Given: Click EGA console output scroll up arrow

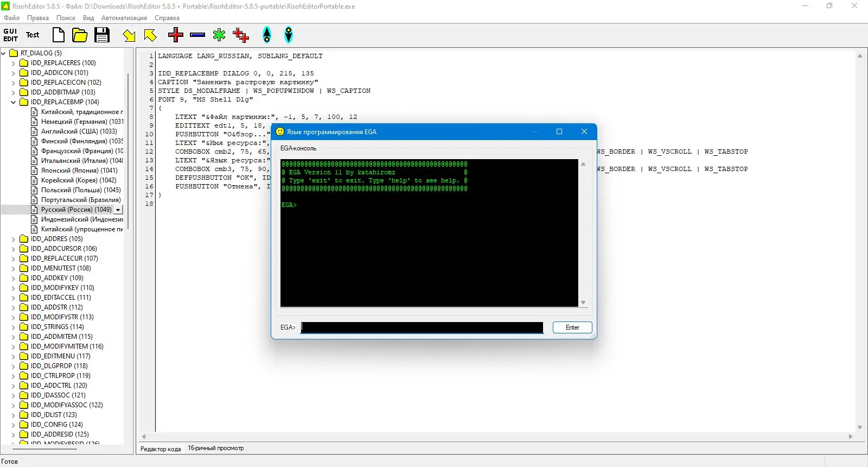Looking at the screenshot, I should click(x=583, y=164).
